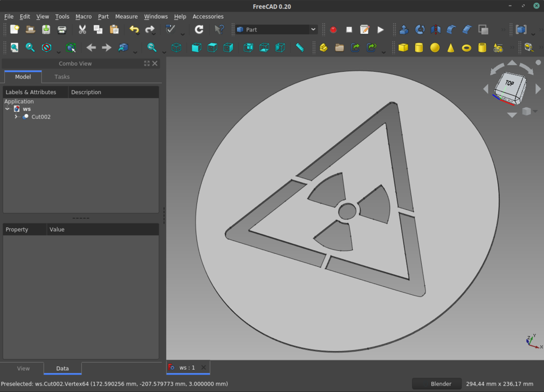Undock the Combo View panel
Image resolution: width=544 pixels, height=392 pixels.
[x=147, y=64]
